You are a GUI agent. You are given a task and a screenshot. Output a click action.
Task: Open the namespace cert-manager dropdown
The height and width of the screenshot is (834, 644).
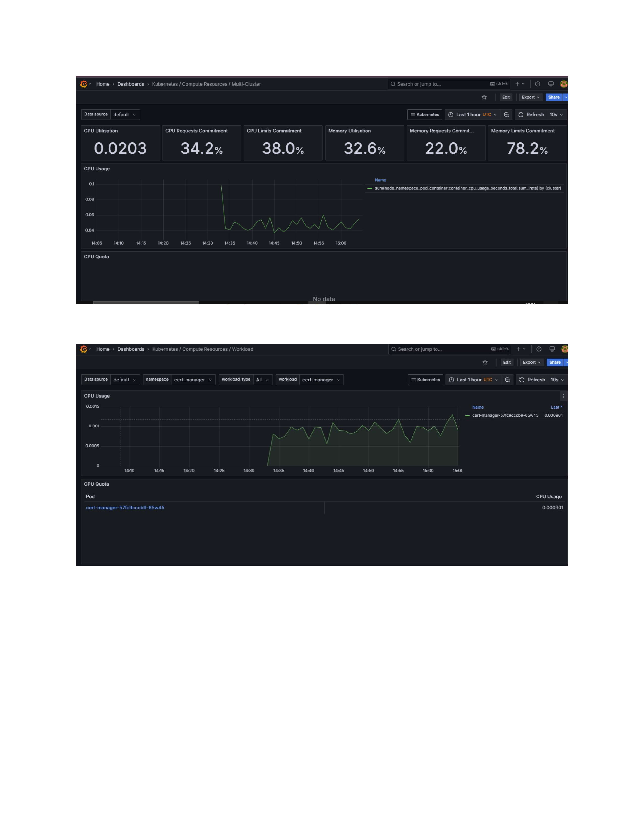click(193, 380)
